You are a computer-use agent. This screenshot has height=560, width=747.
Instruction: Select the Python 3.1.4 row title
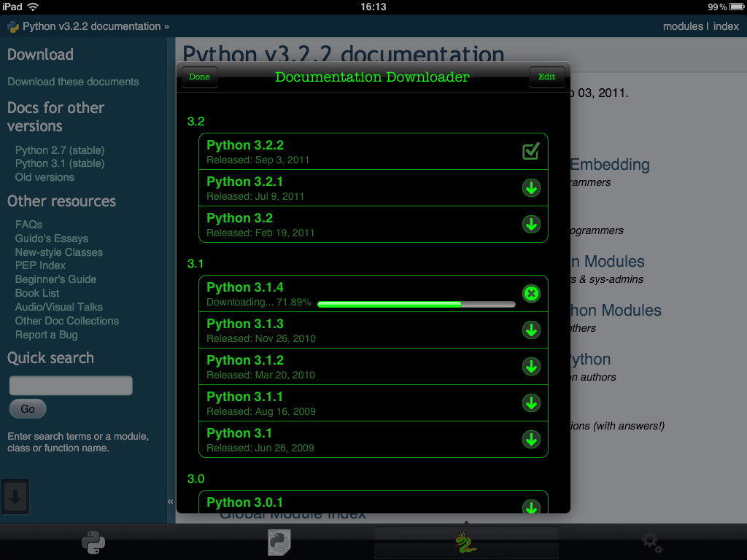tap(245, 287)
